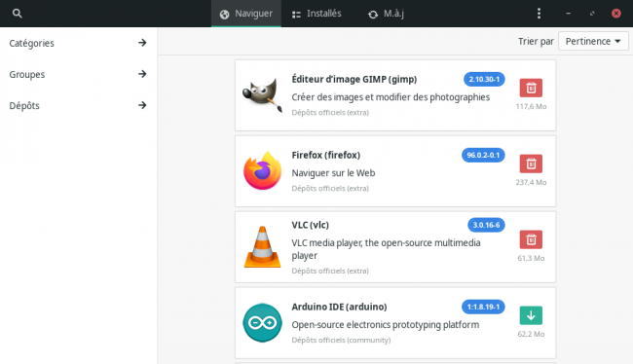This screenshot has width=633, height=364.
Task: Click the globe icon on Naviguer tab
Action: pos(224,15)
